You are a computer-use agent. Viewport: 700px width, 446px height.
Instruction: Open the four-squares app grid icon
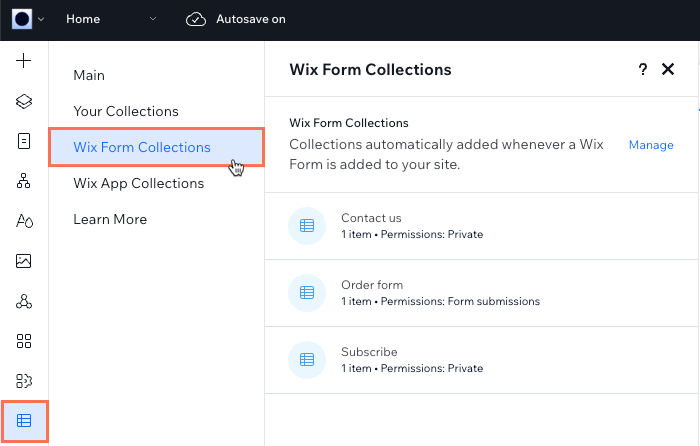click(24, 341)
